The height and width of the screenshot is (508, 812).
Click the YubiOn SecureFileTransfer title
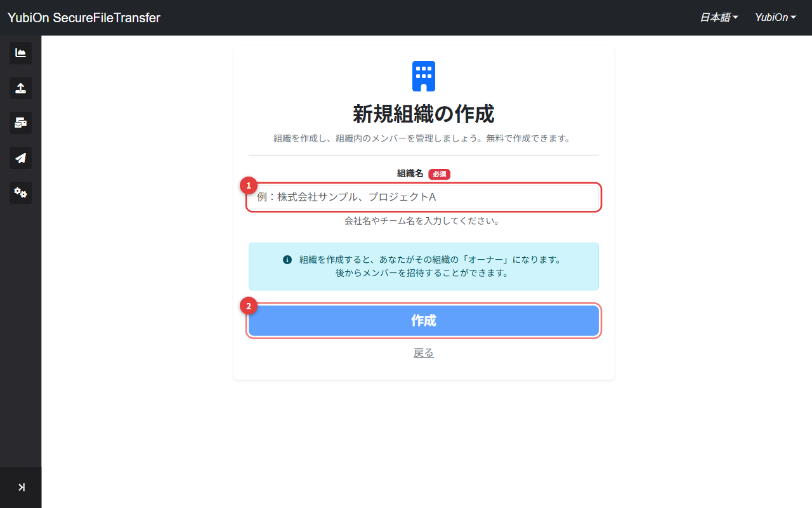[84, 18]
